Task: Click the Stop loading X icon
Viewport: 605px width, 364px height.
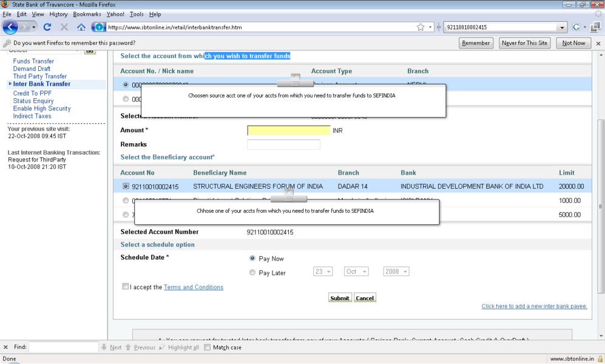Action: coord(64,27)
